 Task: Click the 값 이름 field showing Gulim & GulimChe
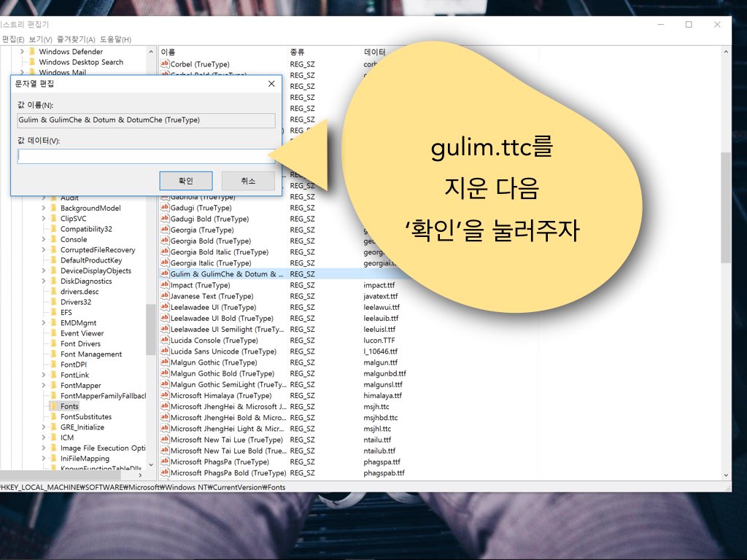[146, 120]
